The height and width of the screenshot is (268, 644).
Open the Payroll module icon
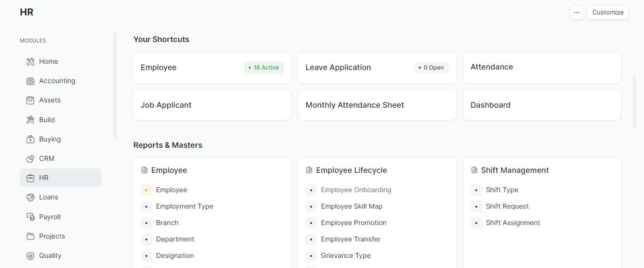(30, 217)
